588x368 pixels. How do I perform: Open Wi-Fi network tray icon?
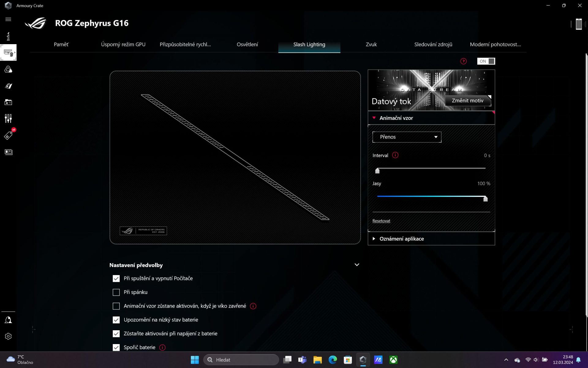coord(528,360)
